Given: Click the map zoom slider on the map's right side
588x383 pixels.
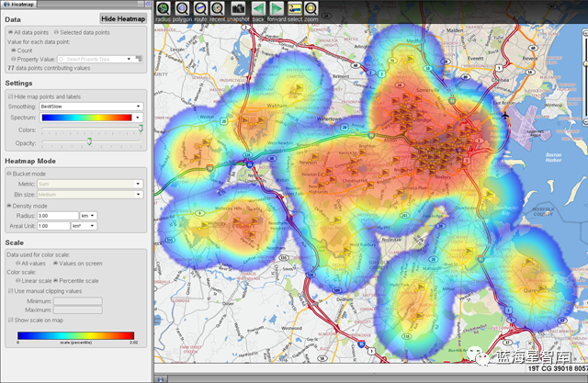Looking at the screenshot, I should [585, 77].
